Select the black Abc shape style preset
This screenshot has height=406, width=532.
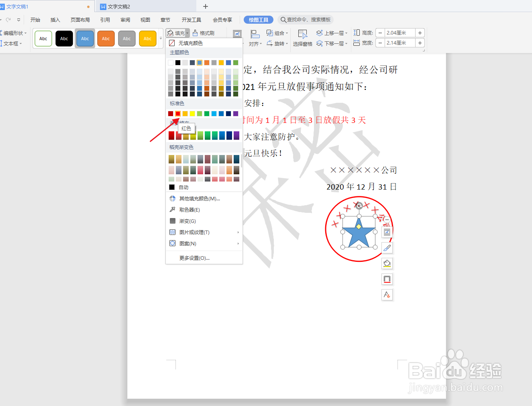coord(64,38)
